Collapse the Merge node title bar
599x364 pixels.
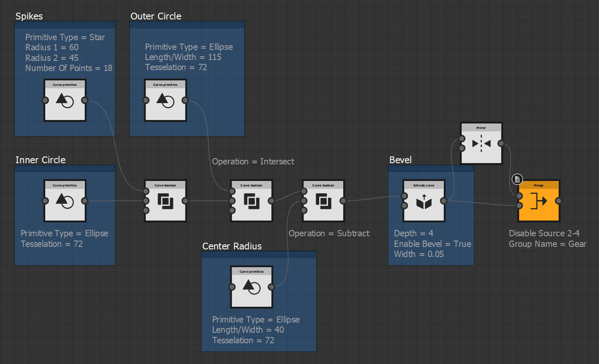[x=539, y=185]
